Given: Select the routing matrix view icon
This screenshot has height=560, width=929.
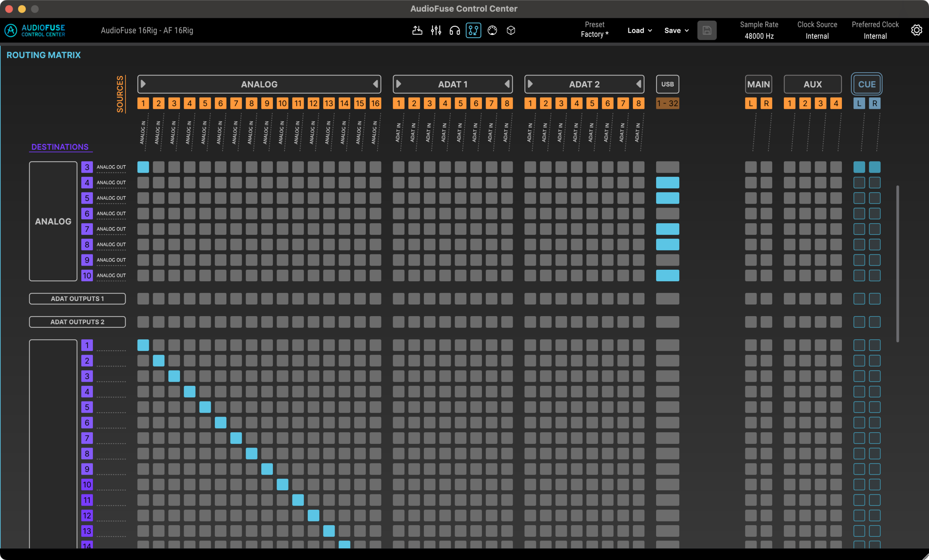Looking at the screenshot, I should pyautogui.click(x=473, y=30).
